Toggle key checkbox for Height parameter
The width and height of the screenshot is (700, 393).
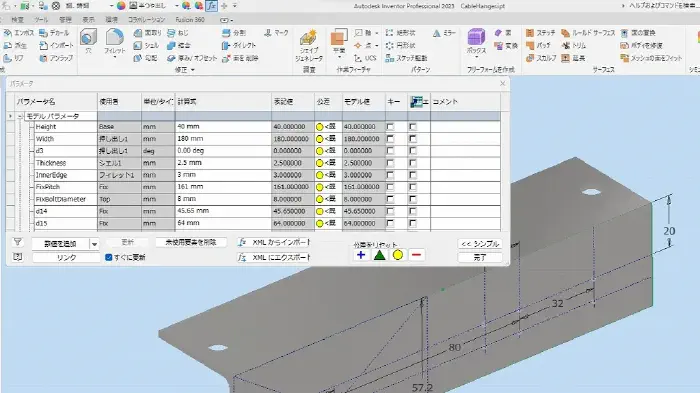(391, 127)
